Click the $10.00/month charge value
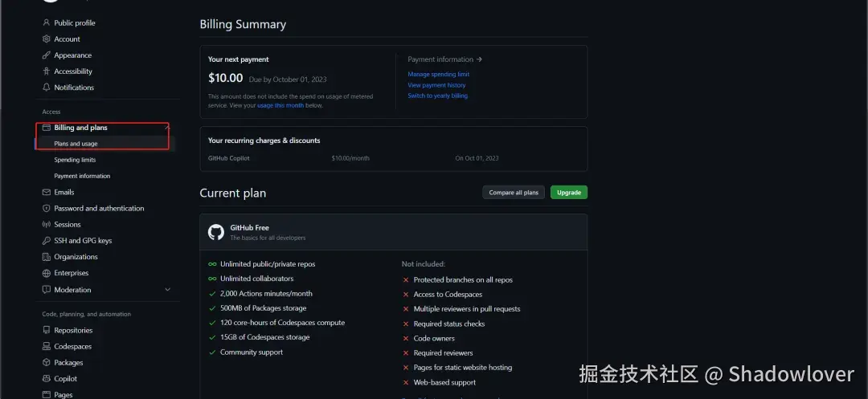Image resolution: width=868 pixels, height=399 pixels. click(x=350, y=158)
